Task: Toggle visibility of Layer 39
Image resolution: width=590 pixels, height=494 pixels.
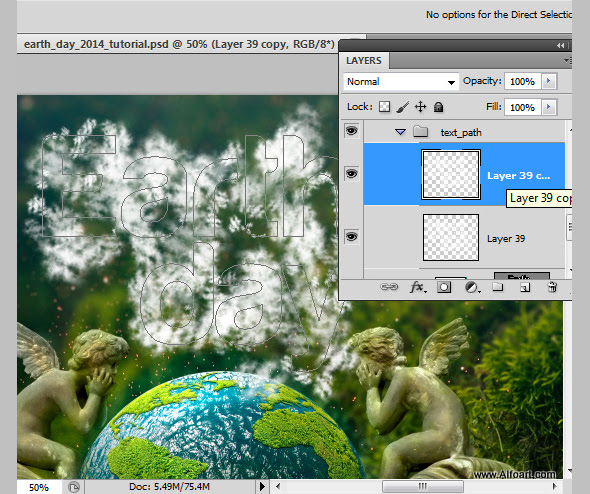Action: [351, 237]
